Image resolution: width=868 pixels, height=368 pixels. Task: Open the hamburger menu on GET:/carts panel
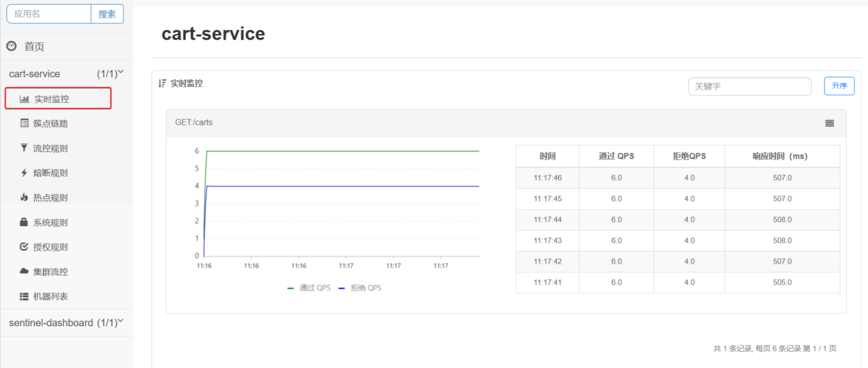829,123
